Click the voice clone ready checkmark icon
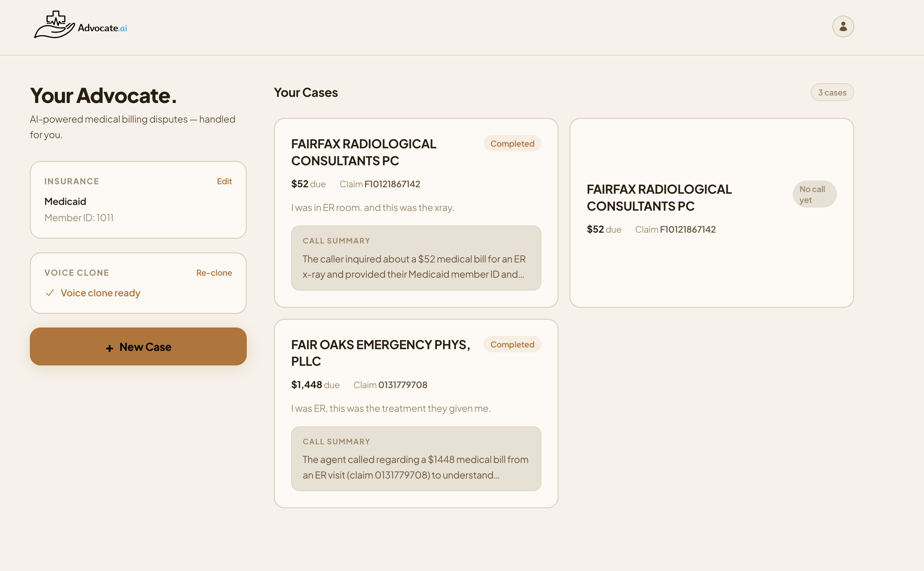The width and height of the screenshot is (924, 571). [49, 293]
